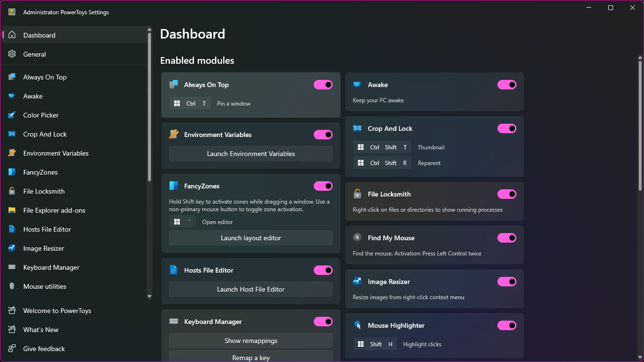Select the File Locksmith padlock sidebar icon
This screenshot has height=362, width=644.
click(12, 191)
